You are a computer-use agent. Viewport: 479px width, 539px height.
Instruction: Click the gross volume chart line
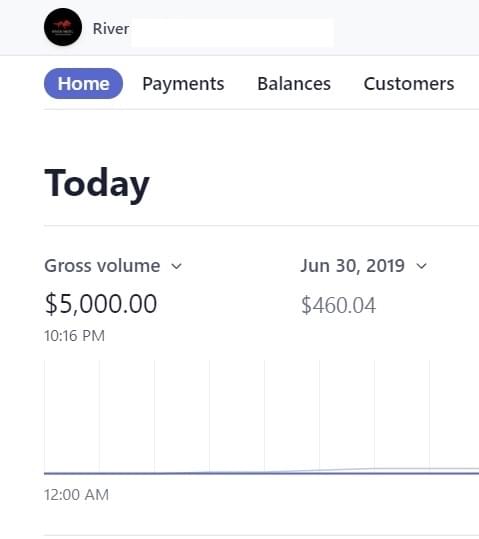(261, 473)
